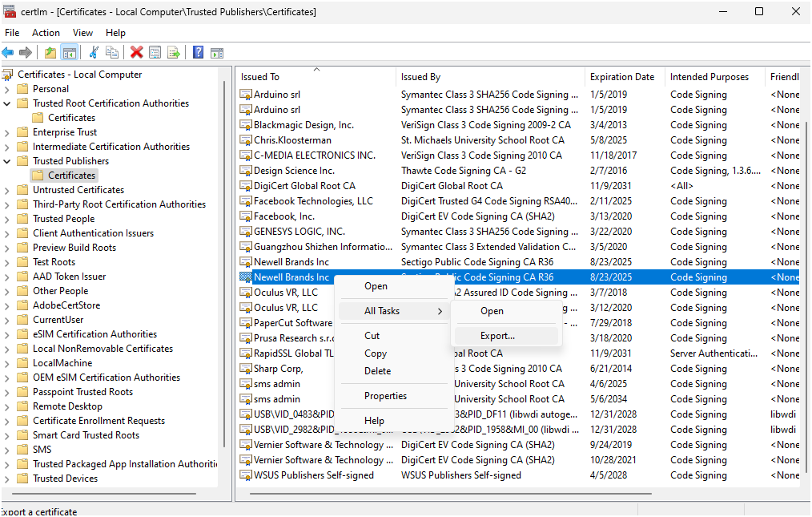Collapse Trusted Root Certification Authorities node
812x517 pixels.
click(7, 103)
